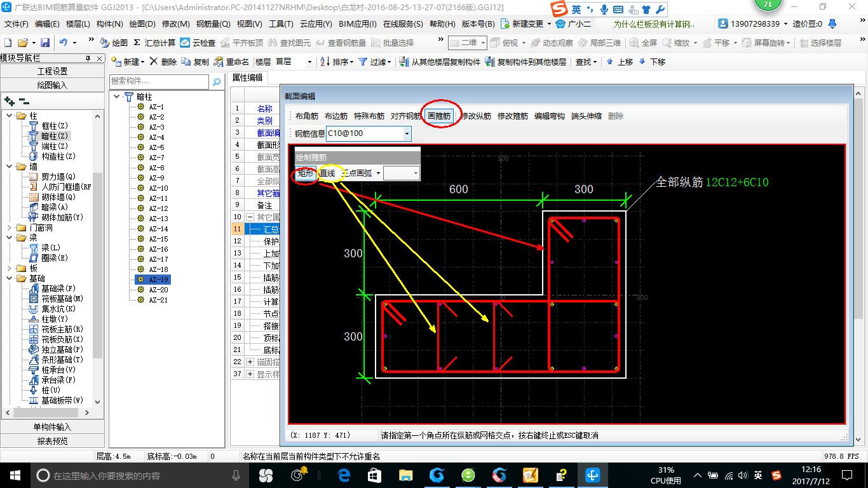Click the 修改纵筋 button
Image resolution: width=868 pixels, height=488 pixels.
click(x=476, y=116)
